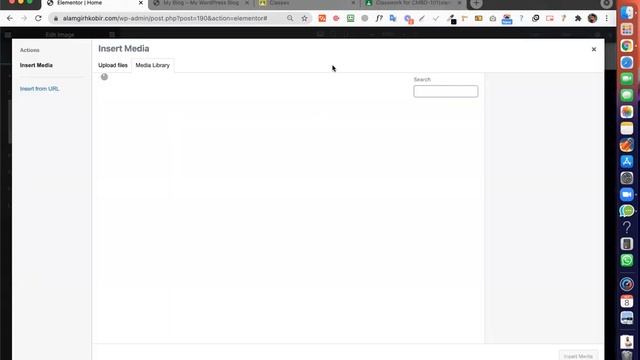Image resolution: width=640 pixels, height=360 pixels.
Task: Open Finder from the dock
Action: [x=627, y=12]
